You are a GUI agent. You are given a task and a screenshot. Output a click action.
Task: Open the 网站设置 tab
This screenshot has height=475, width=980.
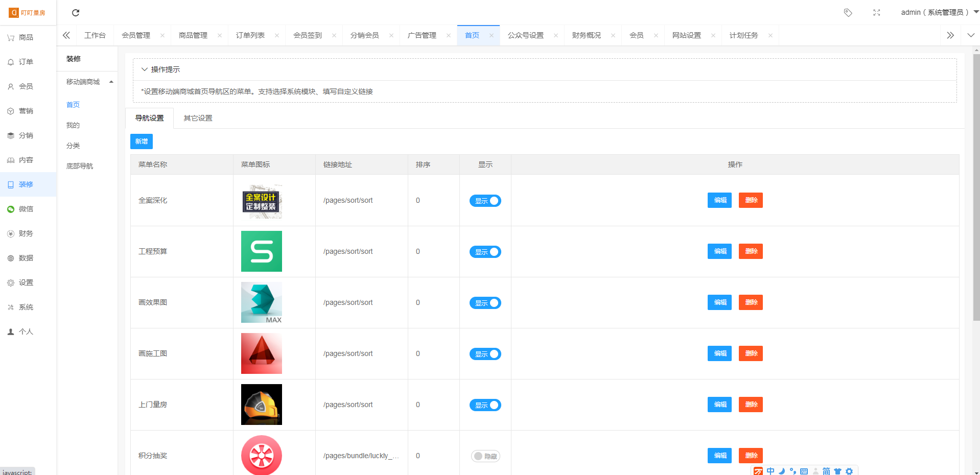coord(687,35)
